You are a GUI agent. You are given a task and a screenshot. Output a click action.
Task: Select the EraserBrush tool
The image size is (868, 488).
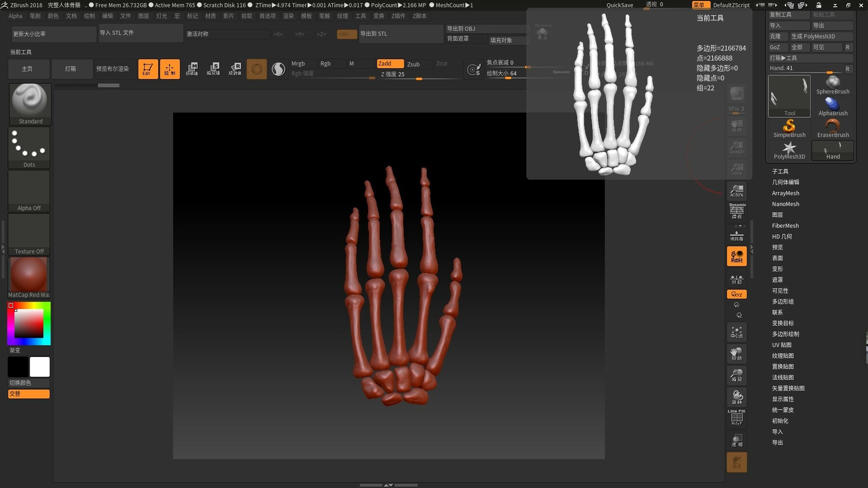coord(833,127)
